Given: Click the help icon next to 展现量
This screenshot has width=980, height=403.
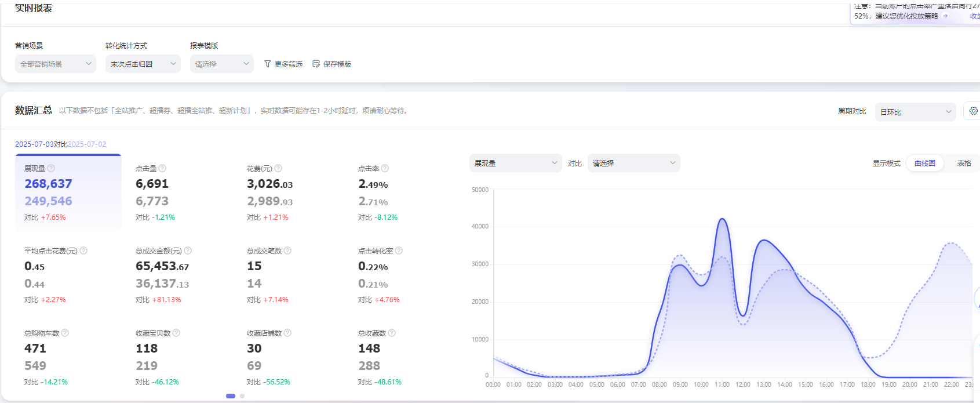Looking at the screenshot, I should tap(51, 168).
